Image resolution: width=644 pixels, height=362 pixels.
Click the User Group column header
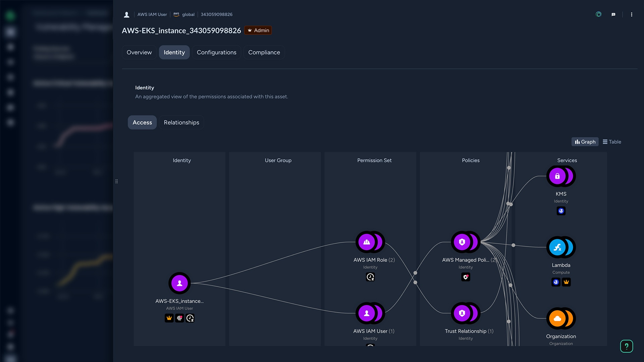pyautogui.click(x=278, y=160)
